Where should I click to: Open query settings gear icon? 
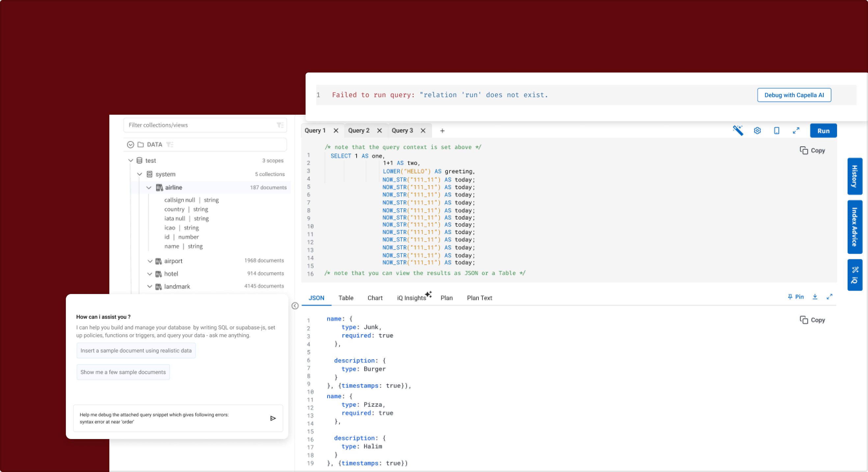point(757,131)
